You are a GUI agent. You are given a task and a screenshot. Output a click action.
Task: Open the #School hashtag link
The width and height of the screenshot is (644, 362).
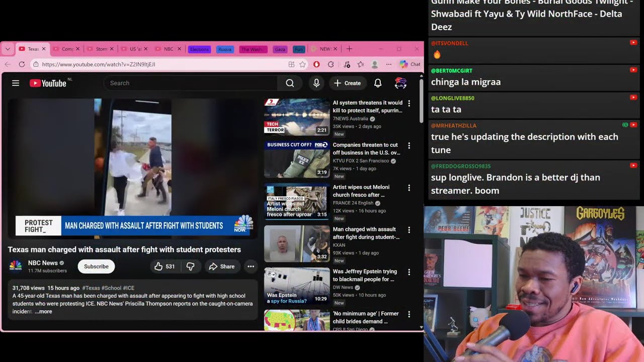coord(112,288)
